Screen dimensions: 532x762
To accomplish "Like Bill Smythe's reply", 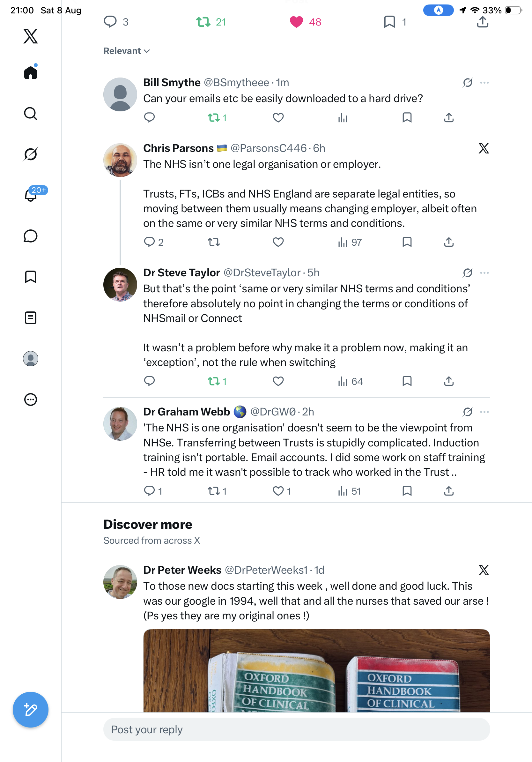I will click(278, 117).
